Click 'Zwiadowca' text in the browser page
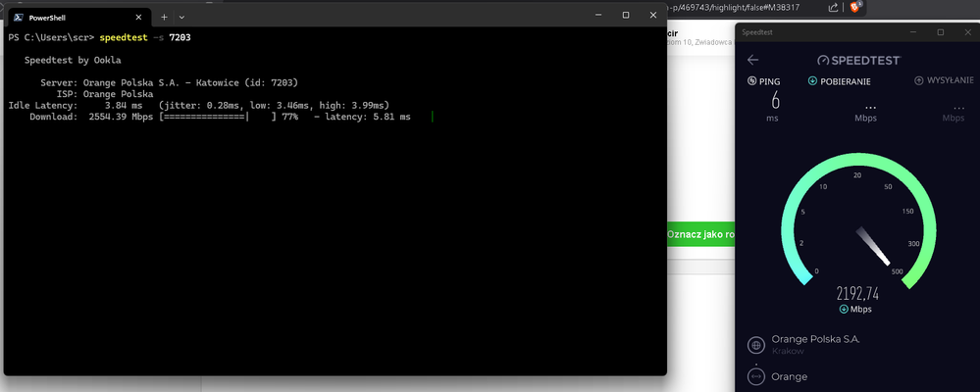The width and height of the screenshot is (980, 392). pyautogui.click(x=713, y=42)
